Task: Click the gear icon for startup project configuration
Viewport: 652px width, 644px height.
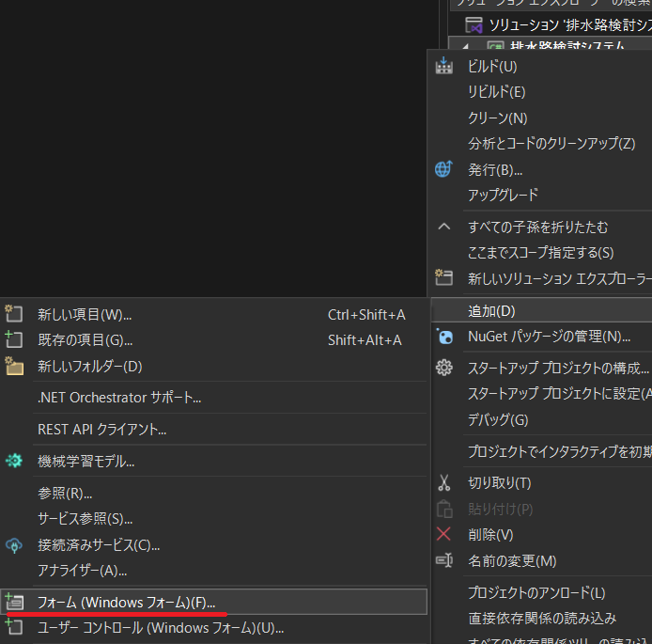Action: click(x=444, y=368)
